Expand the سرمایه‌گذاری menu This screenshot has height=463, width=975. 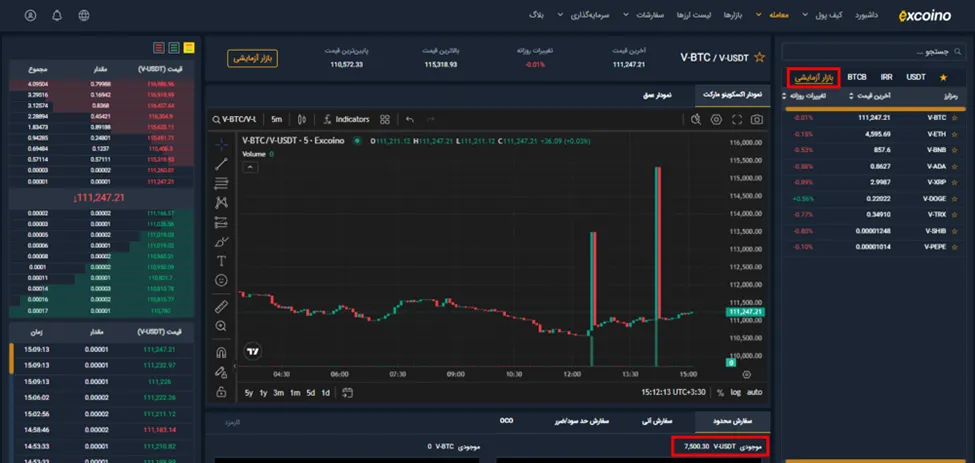(x=586, y=16)
